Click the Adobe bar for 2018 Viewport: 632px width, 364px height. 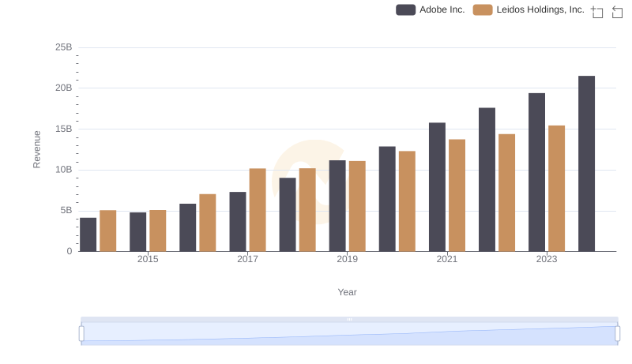click(x=288, y=215)
